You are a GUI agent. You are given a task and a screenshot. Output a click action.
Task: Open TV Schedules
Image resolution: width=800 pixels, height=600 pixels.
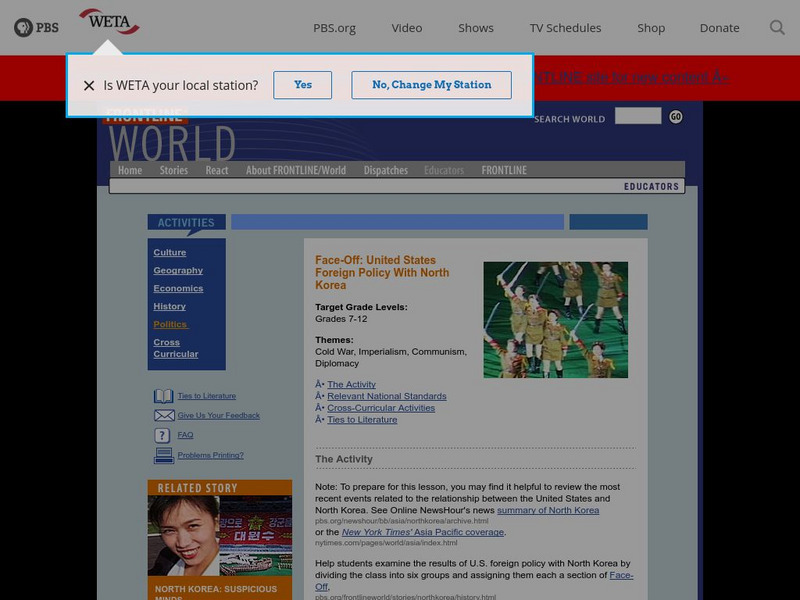tap(565, 28)
